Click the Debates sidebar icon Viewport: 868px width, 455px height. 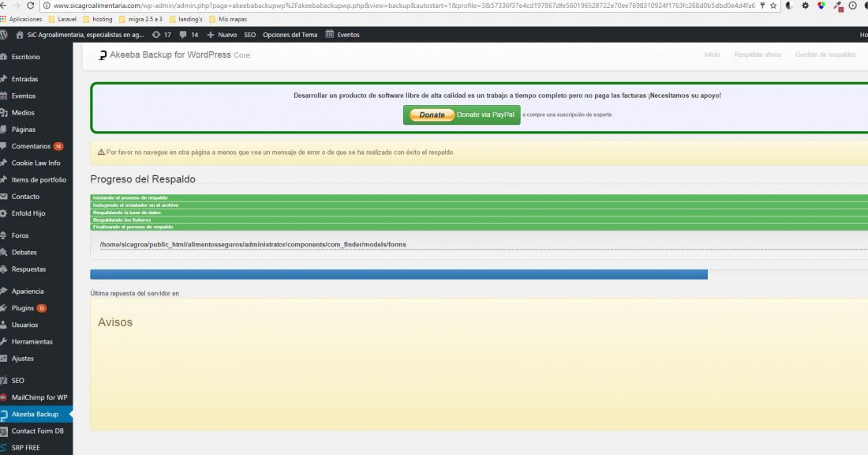pos(3,252)
